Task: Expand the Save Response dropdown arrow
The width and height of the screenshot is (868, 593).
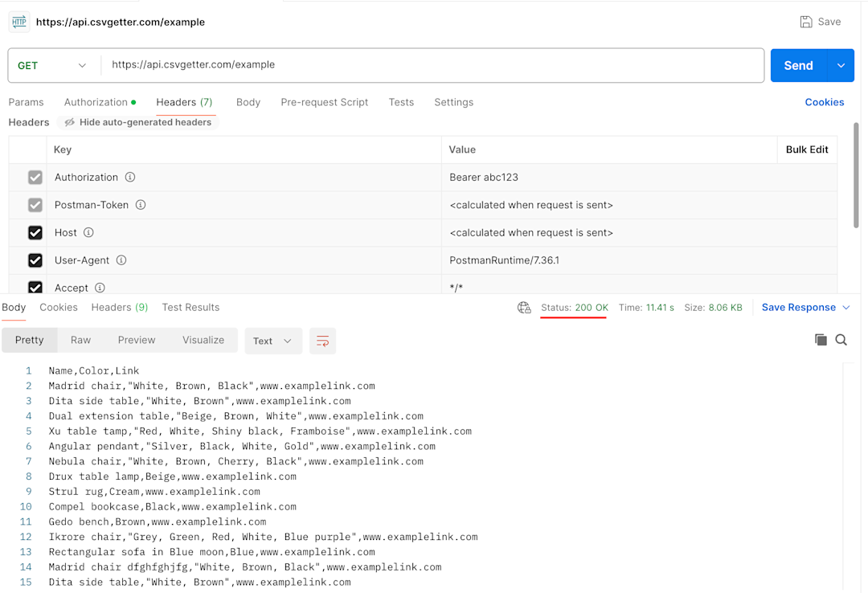Action: (x=845, y=308)
